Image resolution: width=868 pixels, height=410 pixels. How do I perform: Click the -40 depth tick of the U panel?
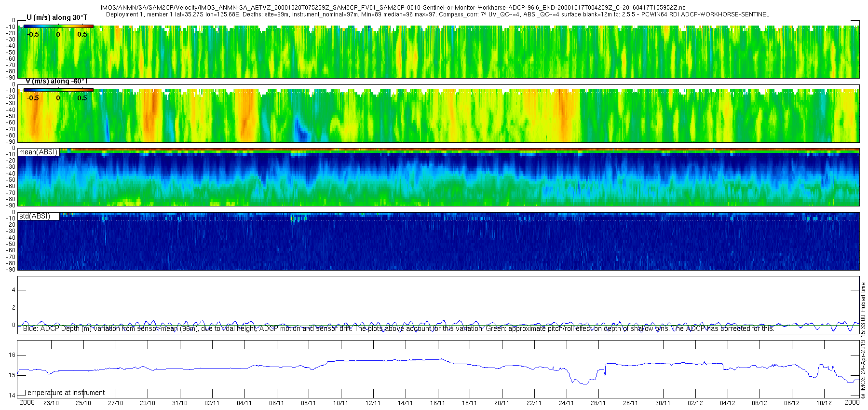point(11,46)
